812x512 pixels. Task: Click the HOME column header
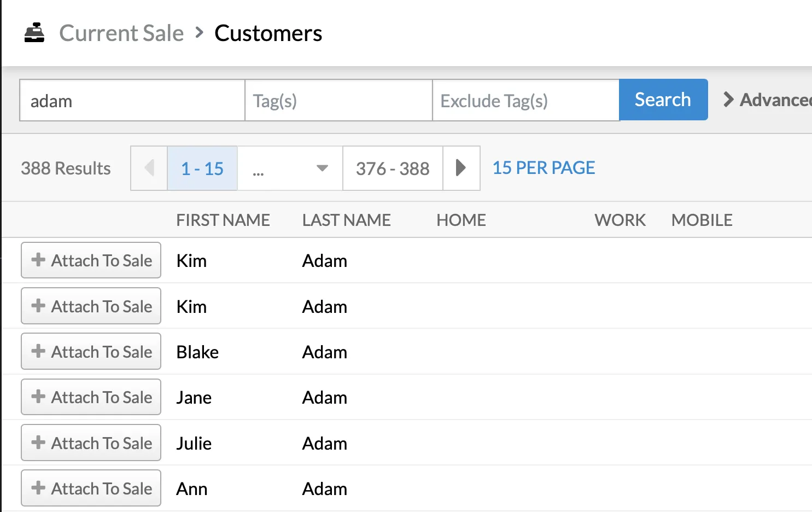[461, 220]
